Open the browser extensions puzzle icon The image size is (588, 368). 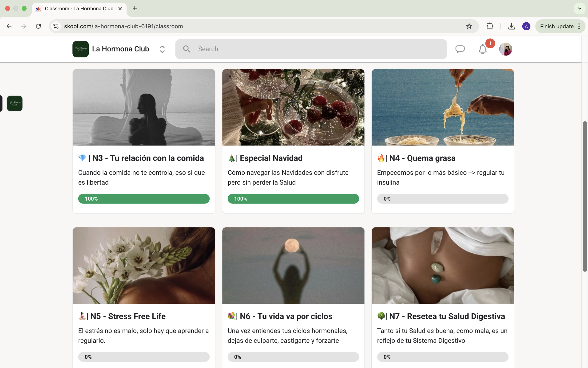(489, 26)
